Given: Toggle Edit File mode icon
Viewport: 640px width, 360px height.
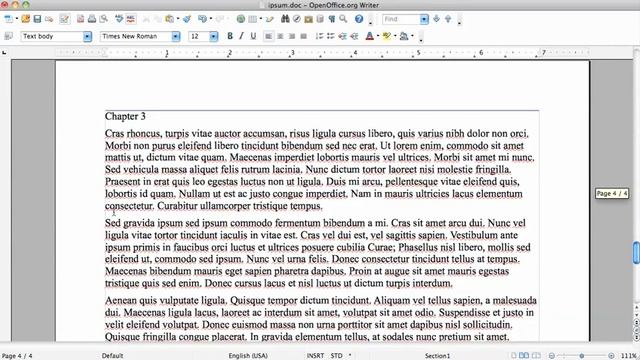Looking at the screenshot, I should coord(64,19).
